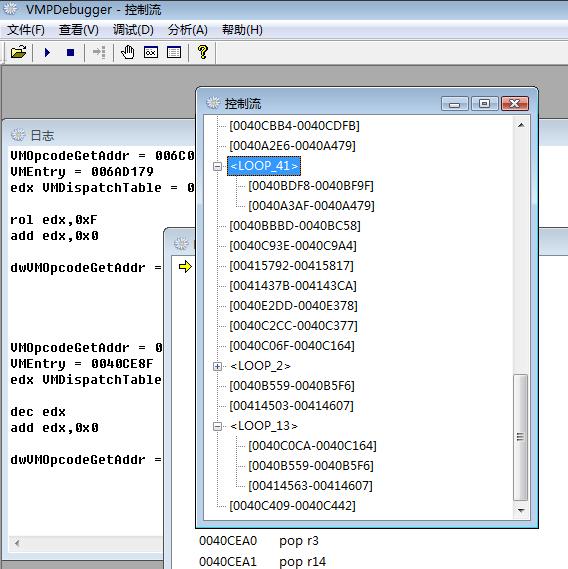568x569 pixels.
Task: Select block [0040C0CA-0040C164] under LOOP_13
Action: coord(312,446)
